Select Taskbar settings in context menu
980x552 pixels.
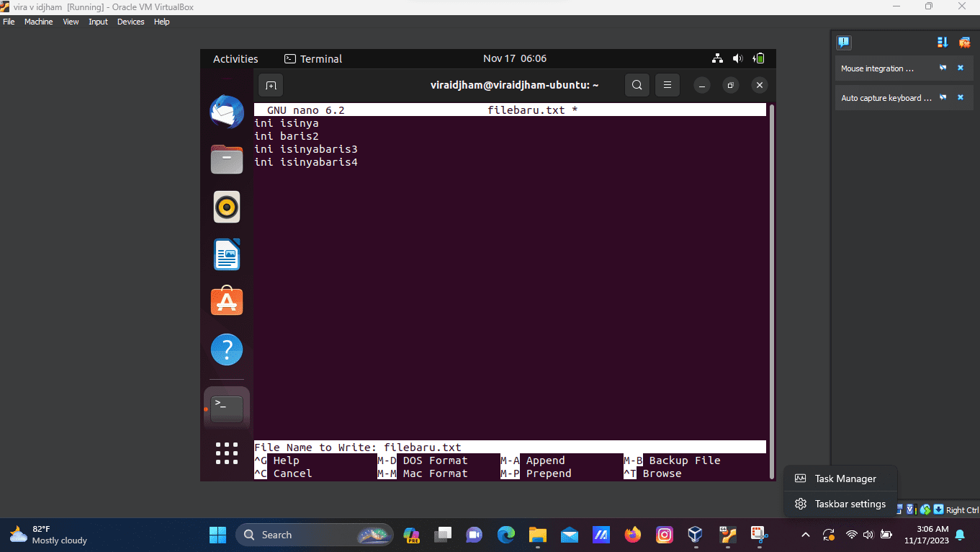pyautogui.click(x=840, y=504)
